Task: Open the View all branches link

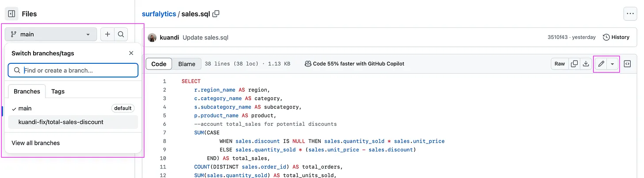Action: click(35, 143)
